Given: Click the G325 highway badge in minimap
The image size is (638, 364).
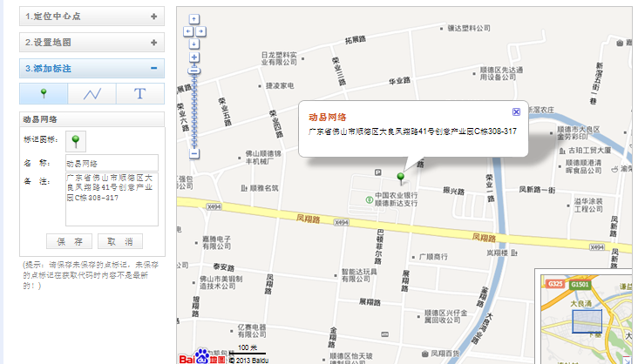Looking at the screenshot, I should pos(555,284).
